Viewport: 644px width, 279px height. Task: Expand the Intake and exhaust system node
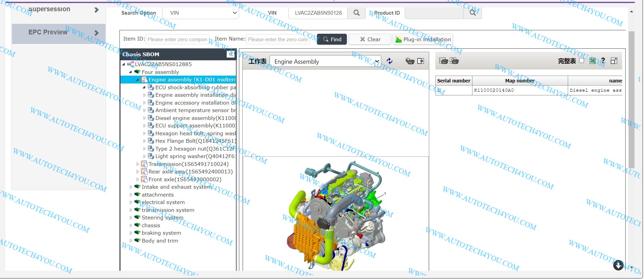[x=131, y=187]
